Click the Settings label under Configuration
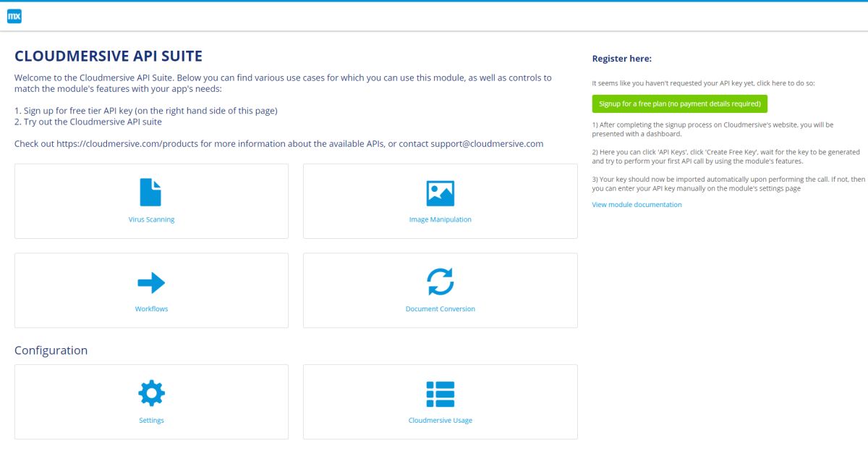868x451 pixels. (151, 421)
